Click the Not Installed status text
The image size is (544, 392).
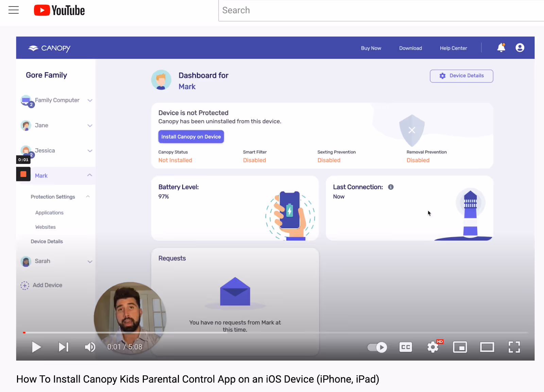pos(175,160)
